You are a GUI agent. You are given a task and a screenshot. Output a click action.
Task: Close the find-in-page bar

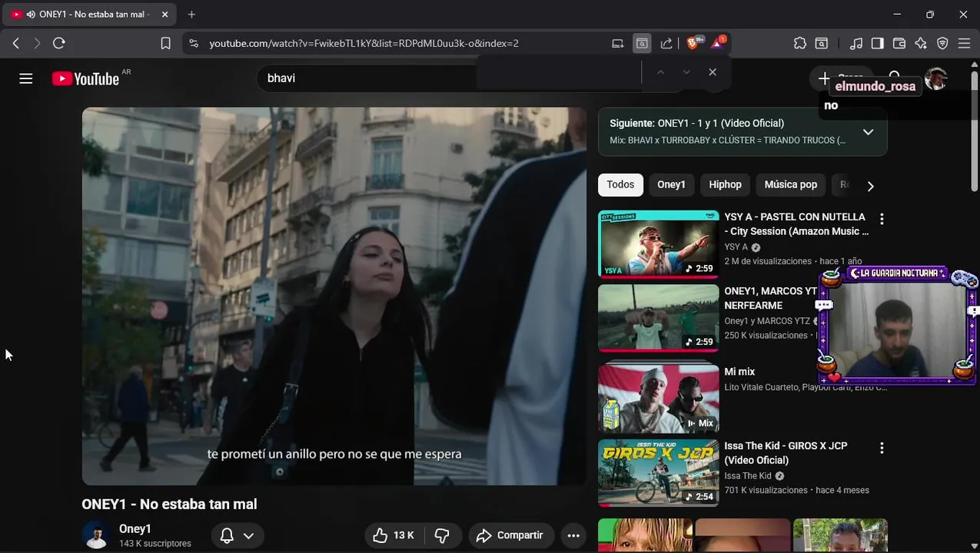pyautogui.click(x=713, y=72)
